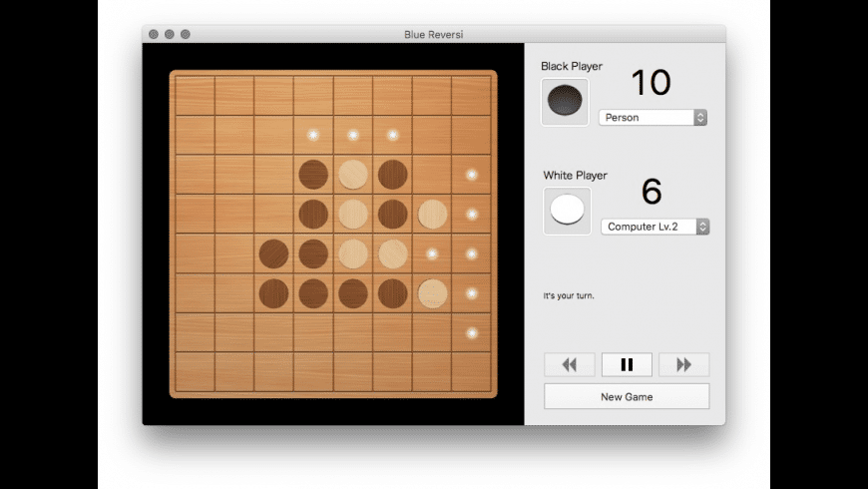Play the hint dot in row 7, column 8

[x=472, y=333]
